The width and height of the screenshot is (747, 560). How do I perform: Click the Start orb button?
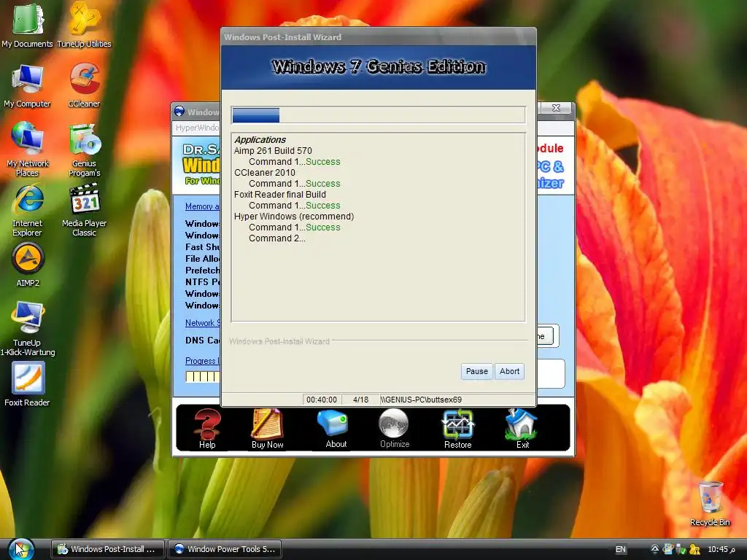21,549
